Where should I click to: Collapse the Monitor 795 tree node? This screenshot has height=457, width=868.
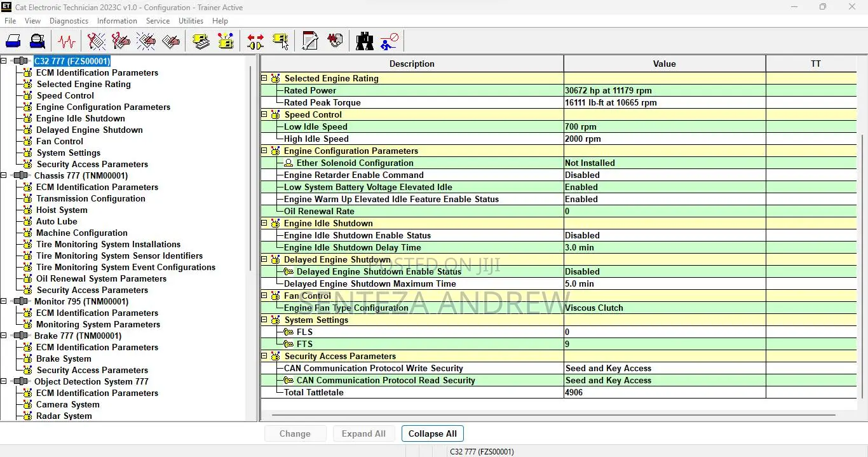tap(4, 301)
